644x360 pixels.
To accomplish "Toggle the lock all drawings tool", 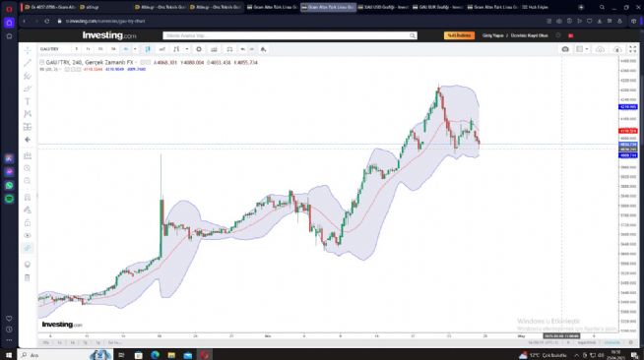I will (28, 222).
